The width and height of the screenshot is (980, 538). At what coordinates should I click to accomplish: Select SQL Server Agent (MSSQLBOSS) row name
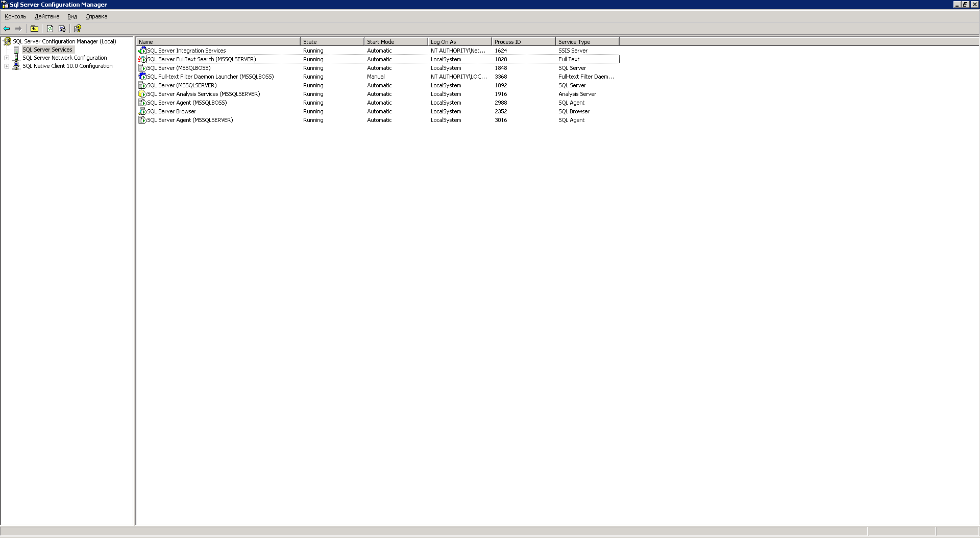point(187,103)
